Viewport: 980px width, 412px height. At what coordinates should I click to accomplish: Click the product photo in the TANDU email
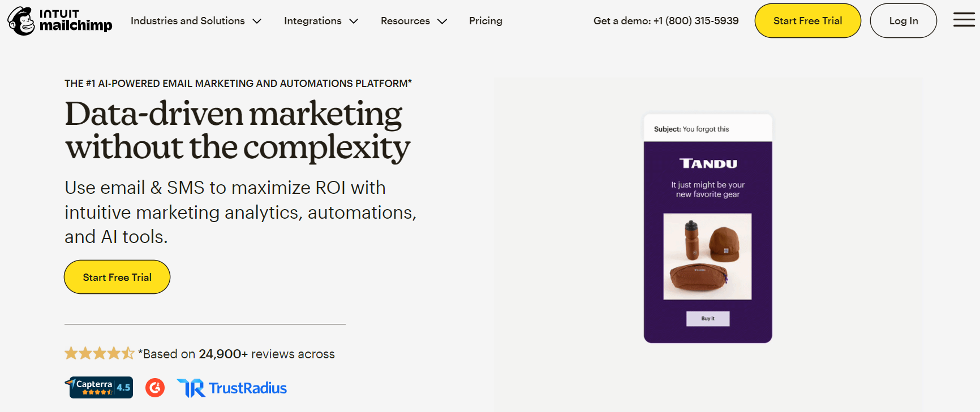pos(708,256)
